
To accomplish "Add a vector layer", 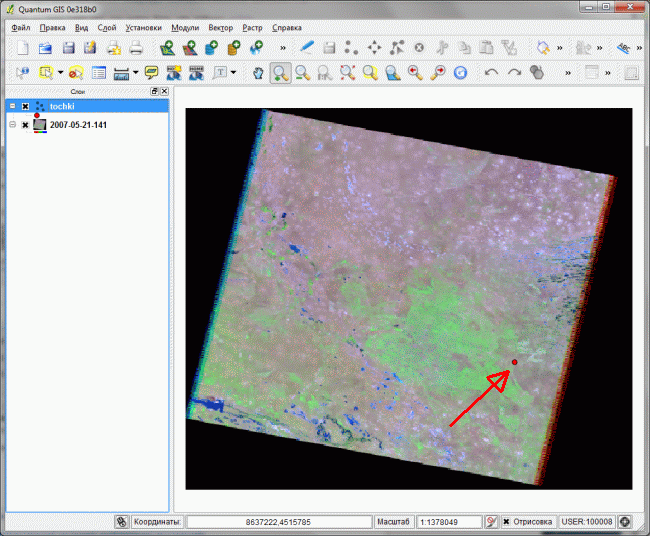I will point(167,48).
